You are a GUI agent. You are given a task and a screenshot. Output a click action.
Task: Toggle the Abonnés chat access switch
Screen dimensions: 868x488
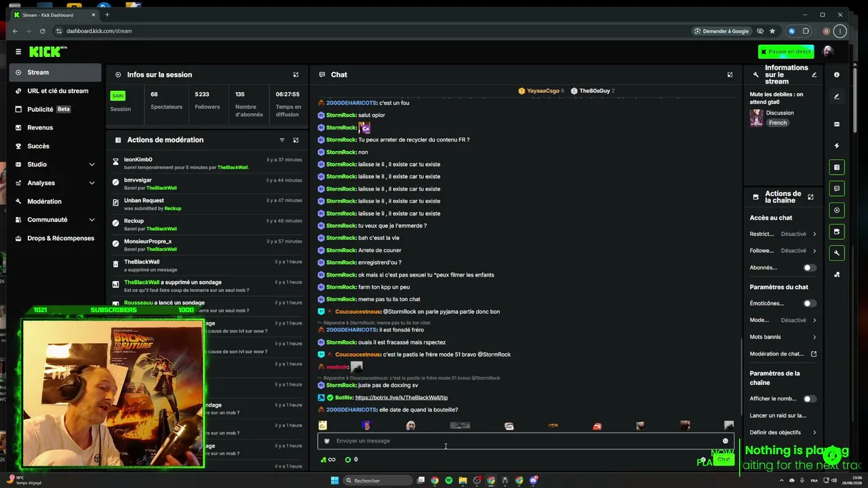coord(809,268)
